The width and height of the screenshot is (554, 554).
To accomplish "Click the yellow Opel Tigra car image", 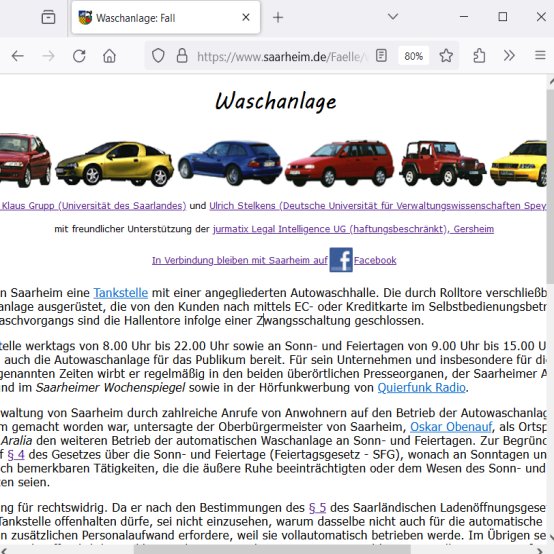I will (x=114, y=164).
